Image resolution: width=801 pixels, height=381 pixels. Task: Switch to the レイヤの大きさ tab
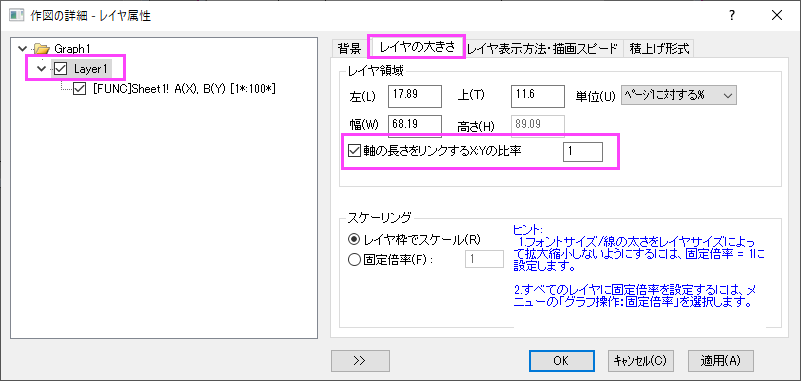click(416, 47)
